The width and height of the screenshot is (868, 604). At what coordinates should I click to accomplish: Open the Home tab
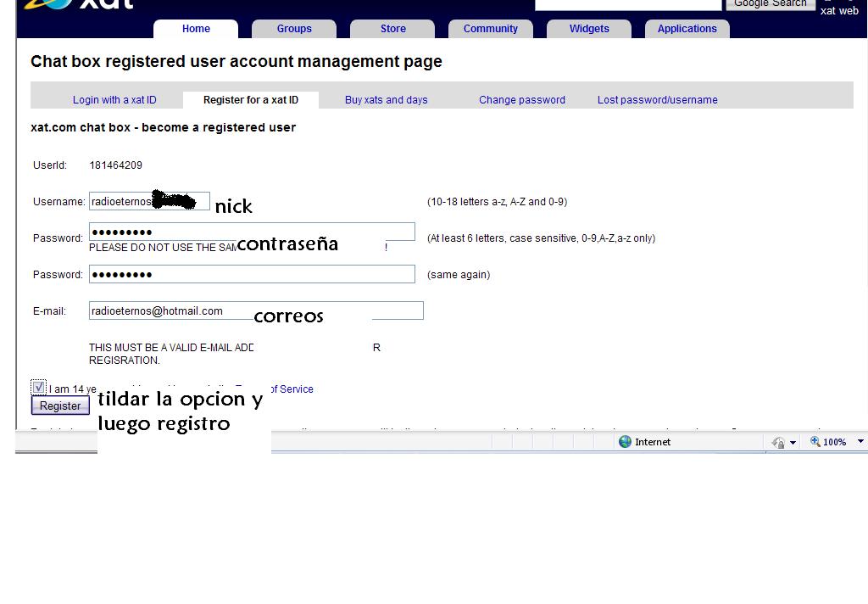click(x=196, y=29)
